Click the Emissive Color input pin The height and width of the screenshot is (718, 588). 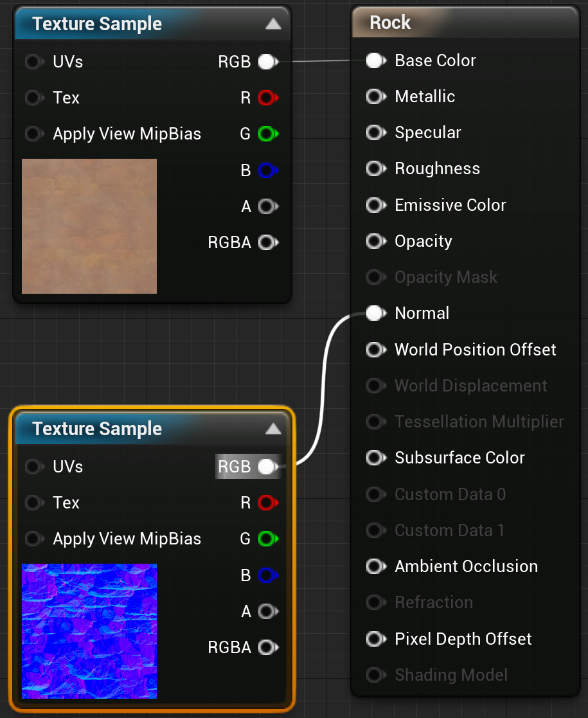coord(375,205)
